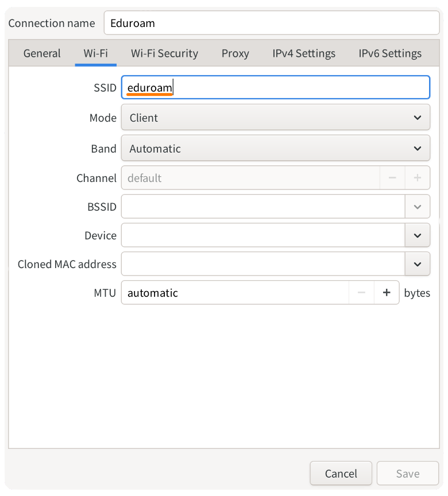The image size is (448, 496).
Task: Click the Cloned MAC address entry
Action: [x=263, y=264]
